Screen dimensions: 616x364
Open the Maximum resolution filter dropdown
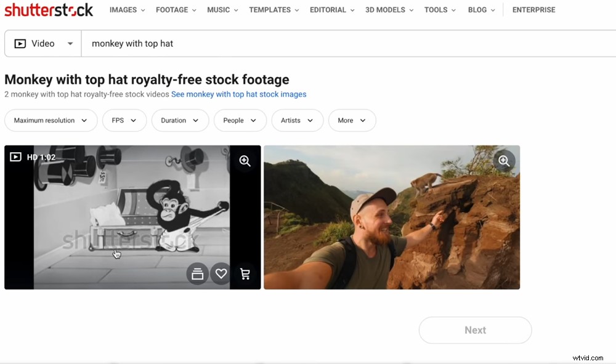51,120
